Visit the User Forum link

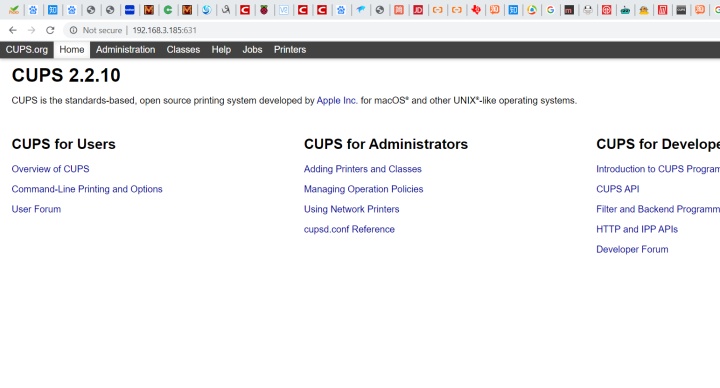pos(36,209)
